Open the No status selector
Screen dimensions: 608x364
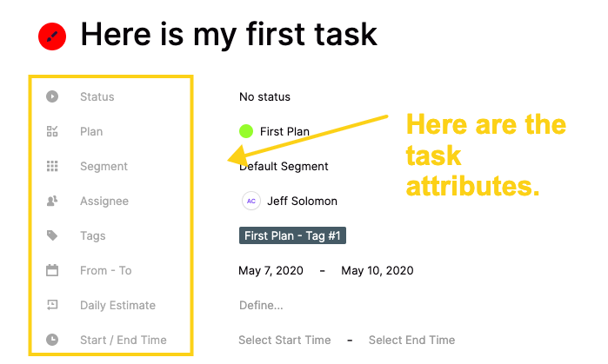click(x=264, y=96)
